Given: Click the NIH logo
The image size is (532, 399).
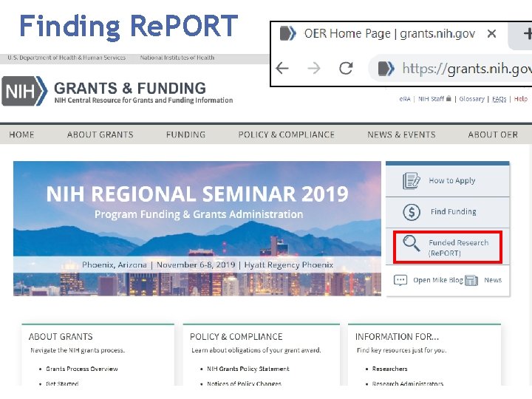Looking at the screenshot, I should click(x=24, y=91).
